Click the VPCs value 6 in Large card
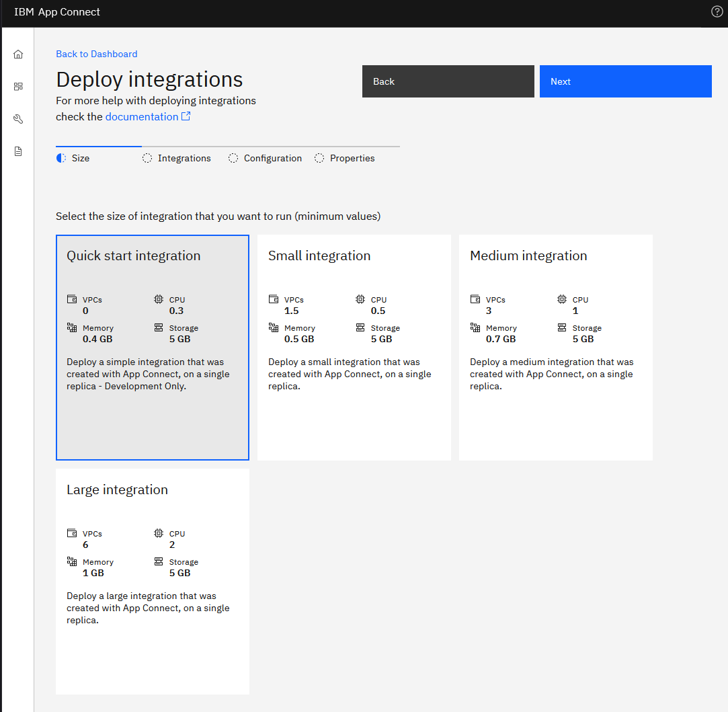Screen dimensions: 728x712 coord(85,545)
